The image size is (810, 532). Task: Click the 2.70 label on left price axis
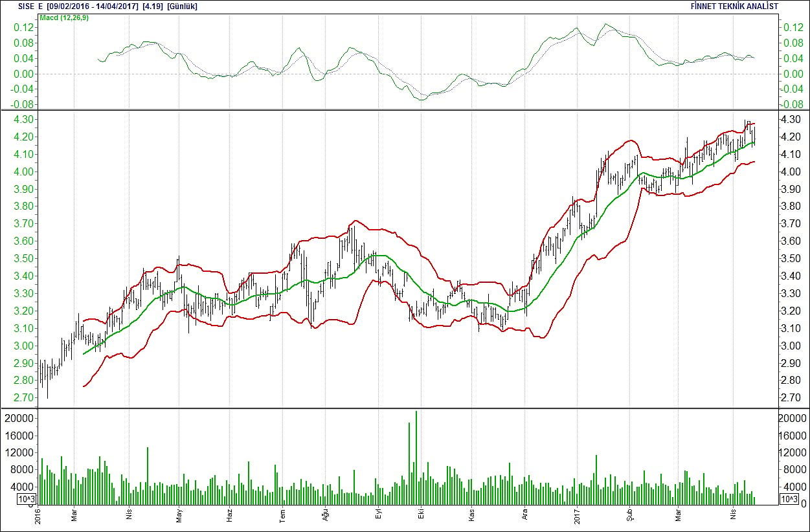click(23, 398)
